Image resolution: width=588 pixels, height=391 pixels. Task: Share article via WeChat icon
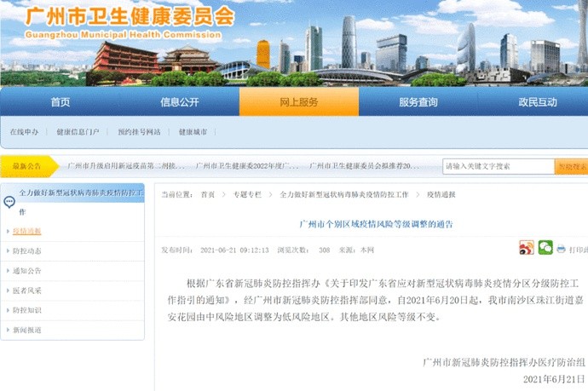545,247
